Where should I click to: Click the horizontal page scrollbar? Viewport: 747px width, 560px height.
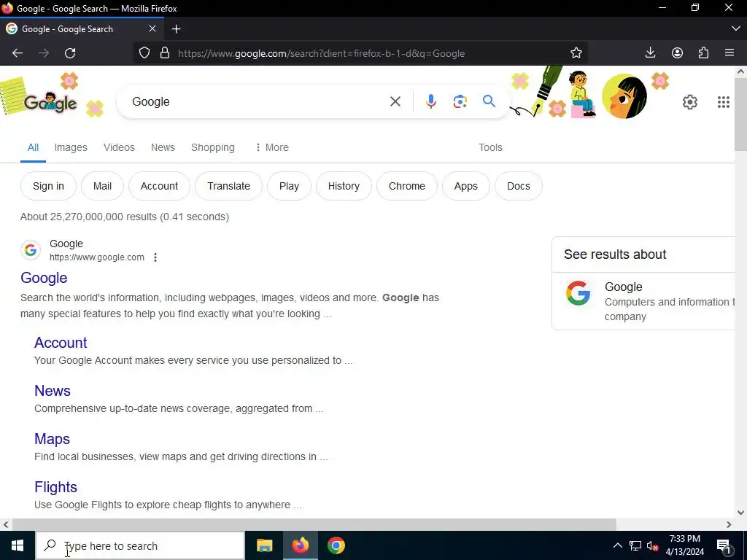[x=314, y=524]
